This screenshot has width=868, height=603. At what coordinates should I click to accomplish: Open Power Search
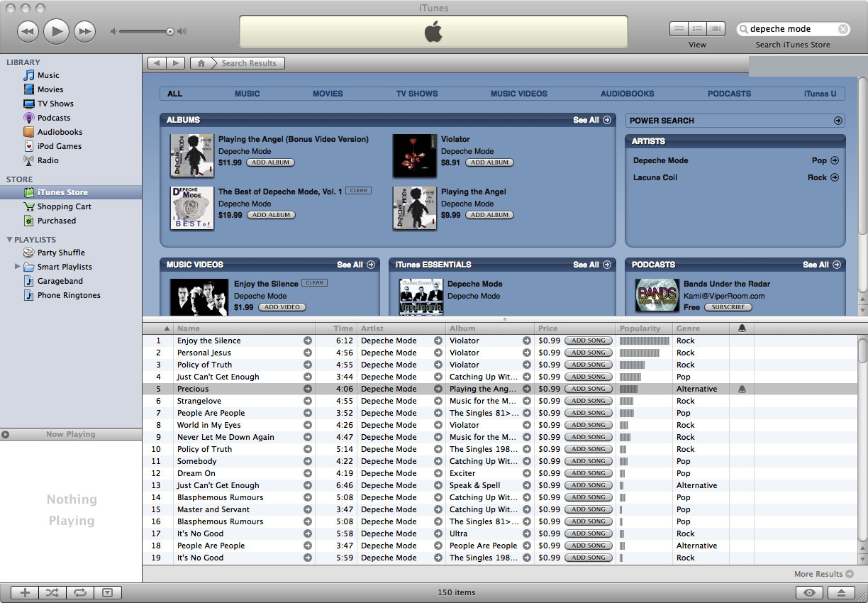735,121
